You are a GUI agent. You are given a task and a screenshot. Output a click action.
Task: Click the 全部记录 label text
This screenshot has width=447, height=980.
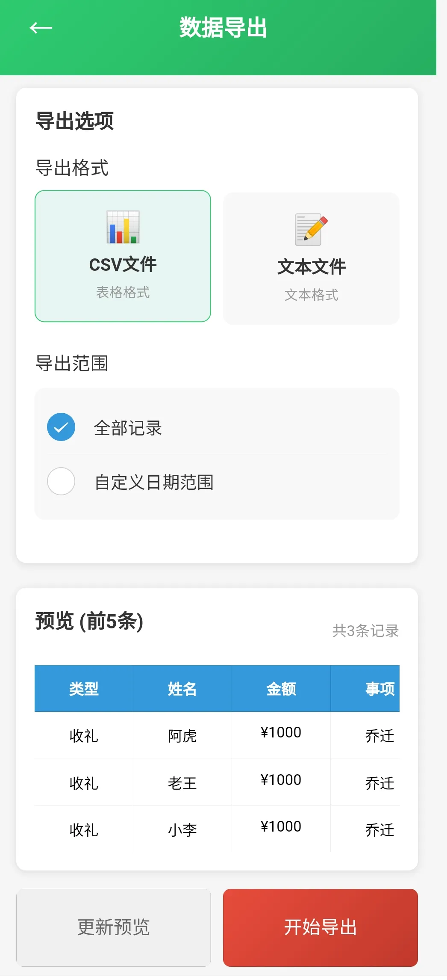(128, 428)
